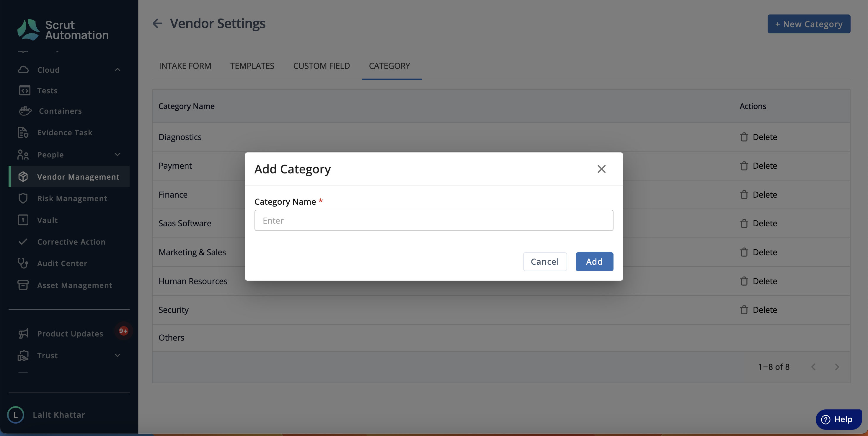Select the Payment category name

pos(175,165)
